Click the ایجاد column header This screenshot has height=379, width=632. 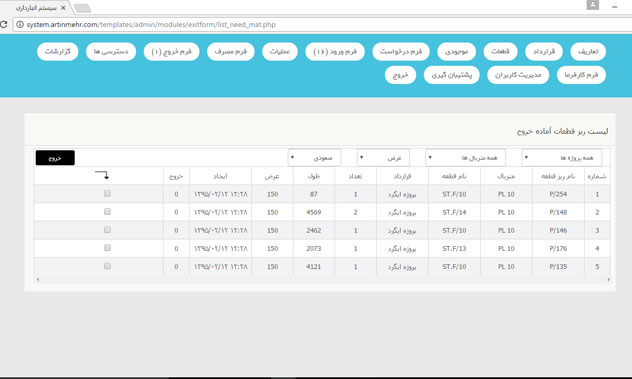click(220, 176)
